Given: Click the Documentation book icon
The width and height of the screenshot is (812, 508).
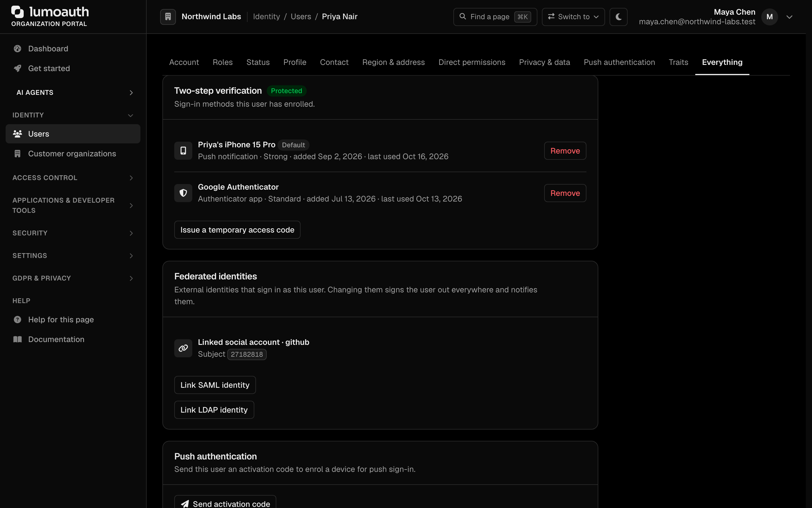Looking at the screenshot, I should click(x=17, y=339).
